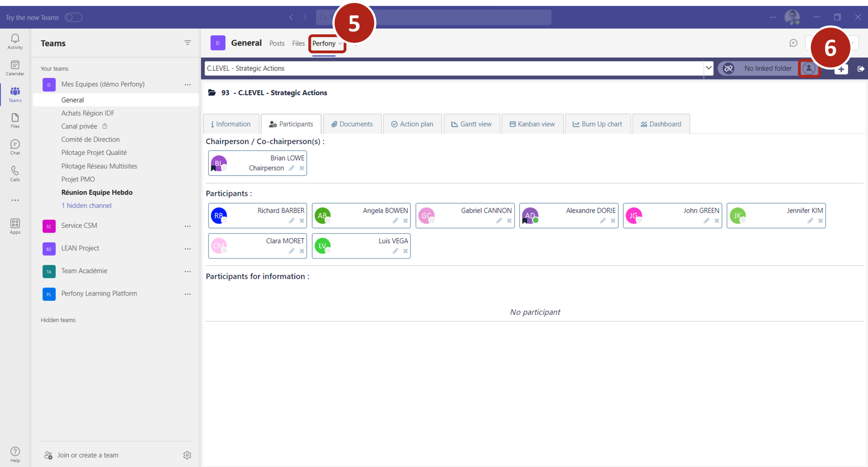The height and width of the screenshot is (467, 868).
Task: Open filter icon in Teams header
Action: (187, 43)
